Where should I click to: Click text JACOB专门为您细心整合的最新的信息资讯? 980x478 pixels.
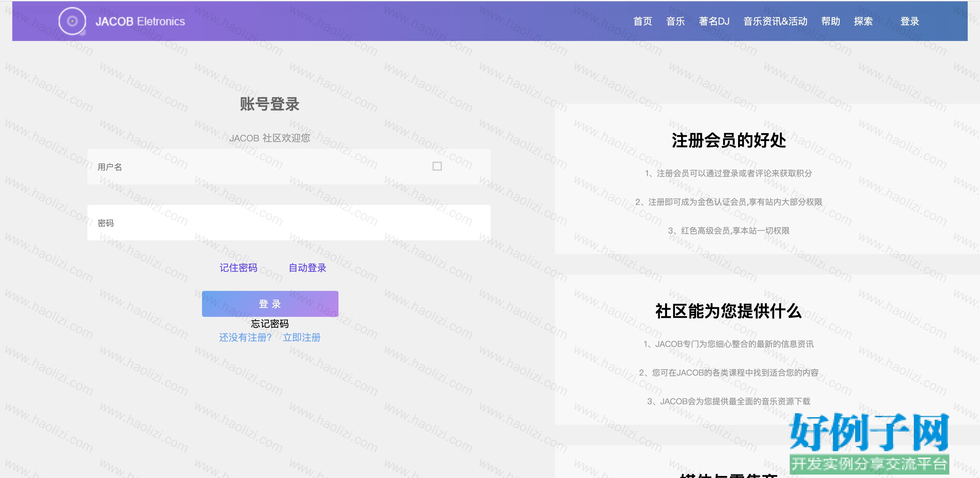pos(734,344)
